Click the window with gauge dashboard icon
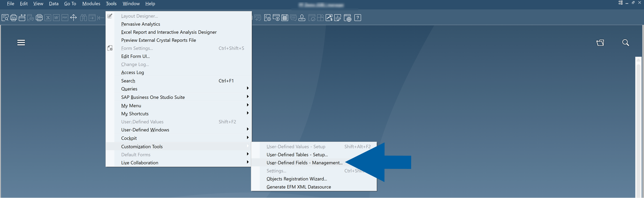 point(312,18)
